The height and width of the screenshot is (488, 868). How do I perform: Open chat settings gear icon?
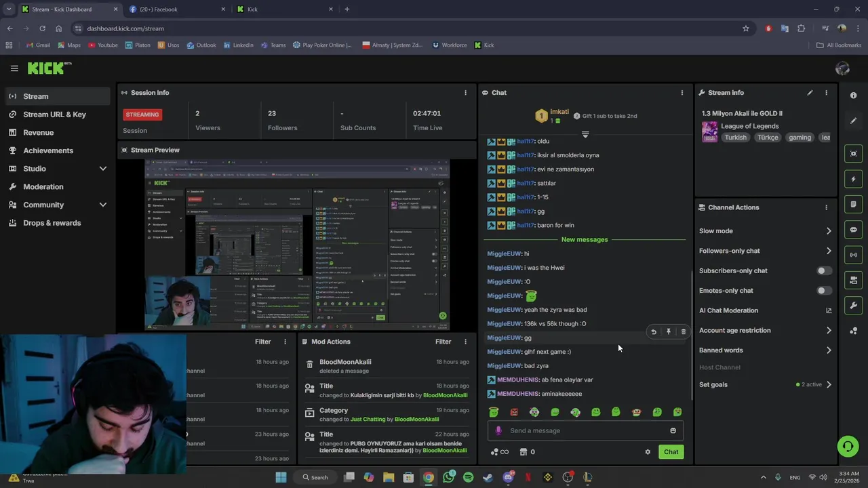coord(648,452)
